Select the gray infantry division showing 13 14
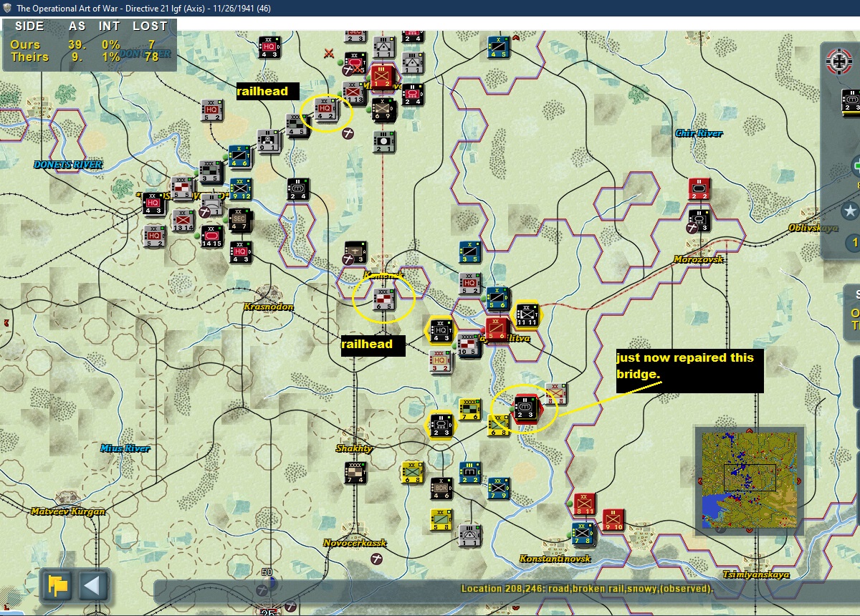This screenshot has width=860, height=616. (183, 220)
